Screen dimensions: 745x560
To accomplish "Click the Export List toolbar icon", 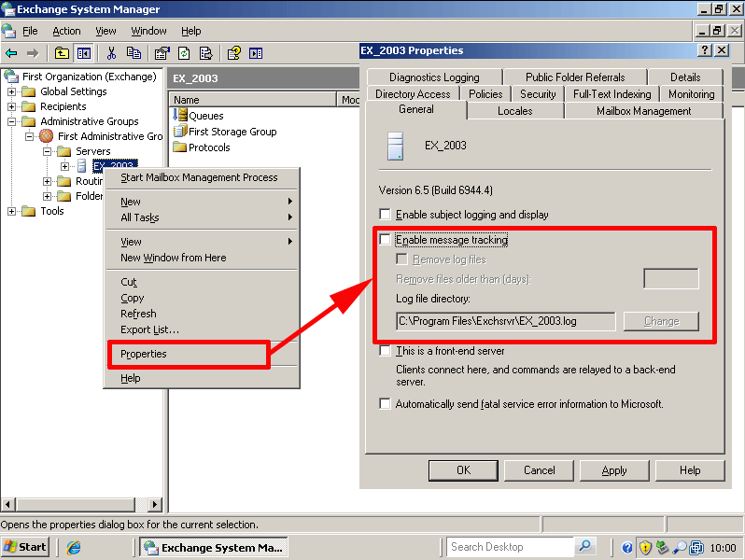I will pos(206,53).
